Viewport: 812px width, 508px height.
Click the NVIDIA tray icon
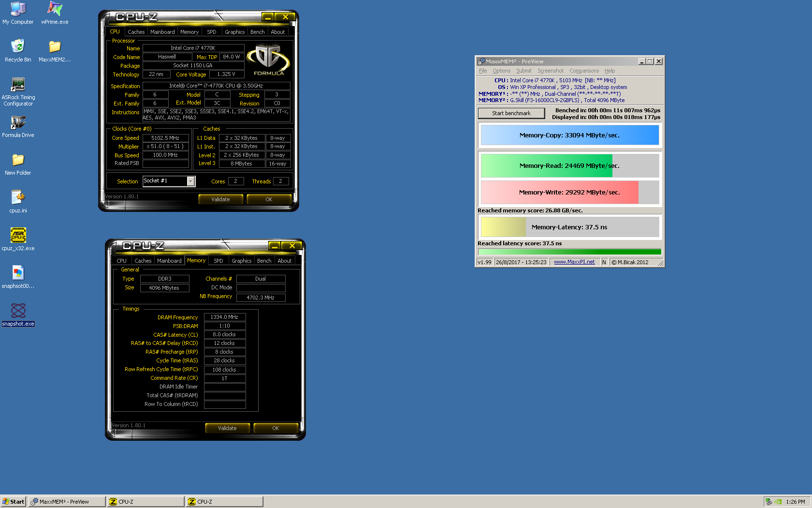778,502
